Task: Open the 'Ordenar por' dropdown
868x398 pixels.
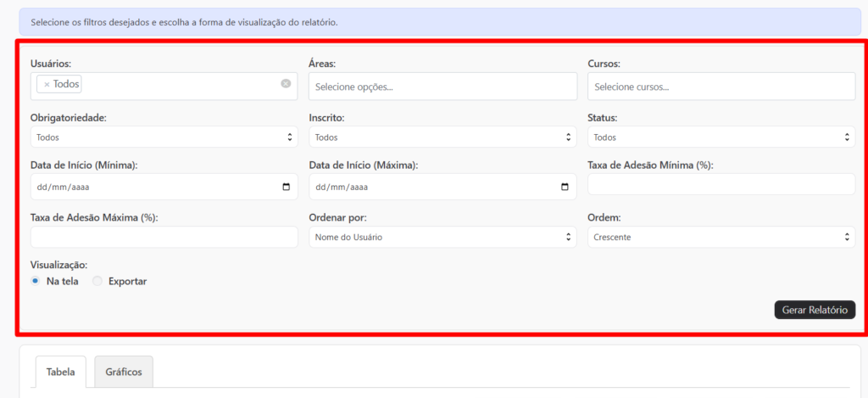Action: coord(442,238)
